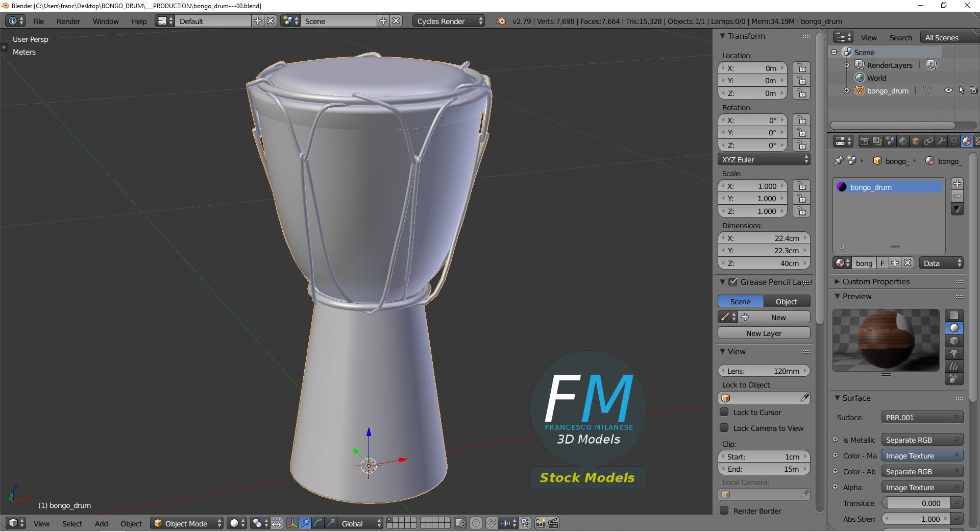980x532 pixels.
Task: Enable Lock Camera to View checkbox
Action: [x=724, y=428]
